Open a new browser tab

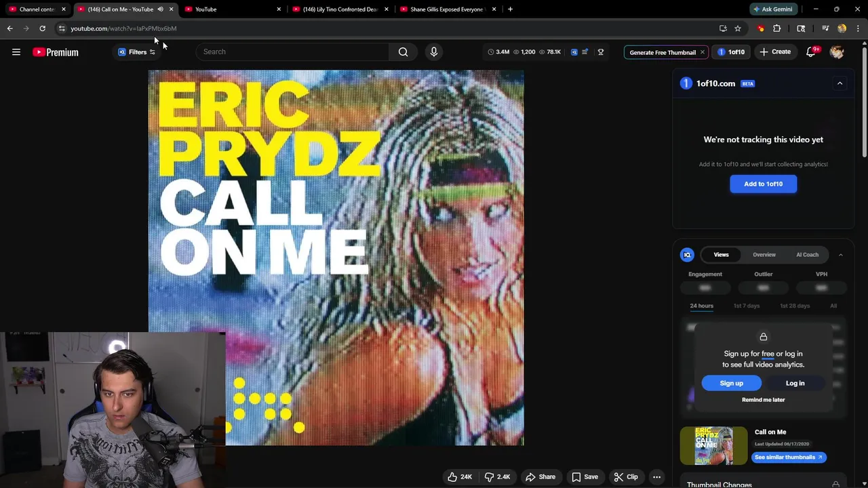pos(510,9)
